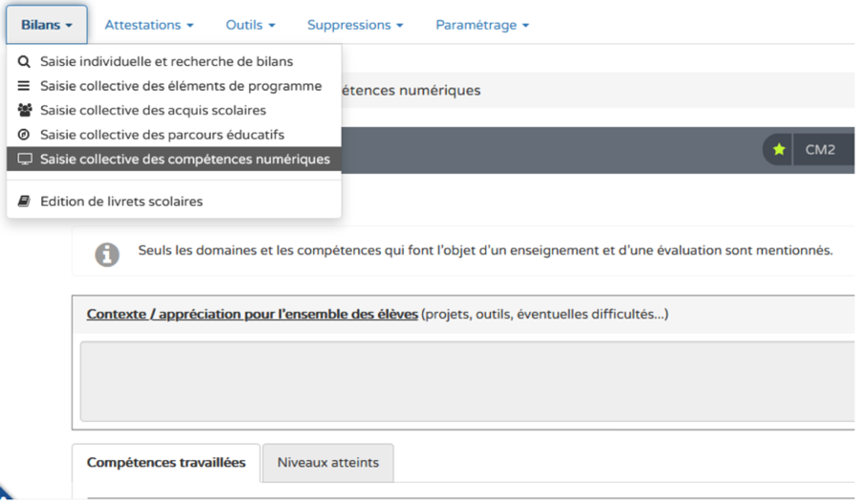Choose Edition de livrets scolaires

(121, 201)
